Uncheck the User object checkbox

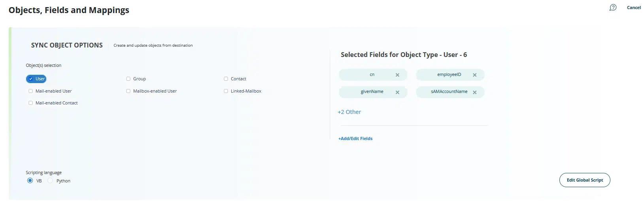coord(31,79)
